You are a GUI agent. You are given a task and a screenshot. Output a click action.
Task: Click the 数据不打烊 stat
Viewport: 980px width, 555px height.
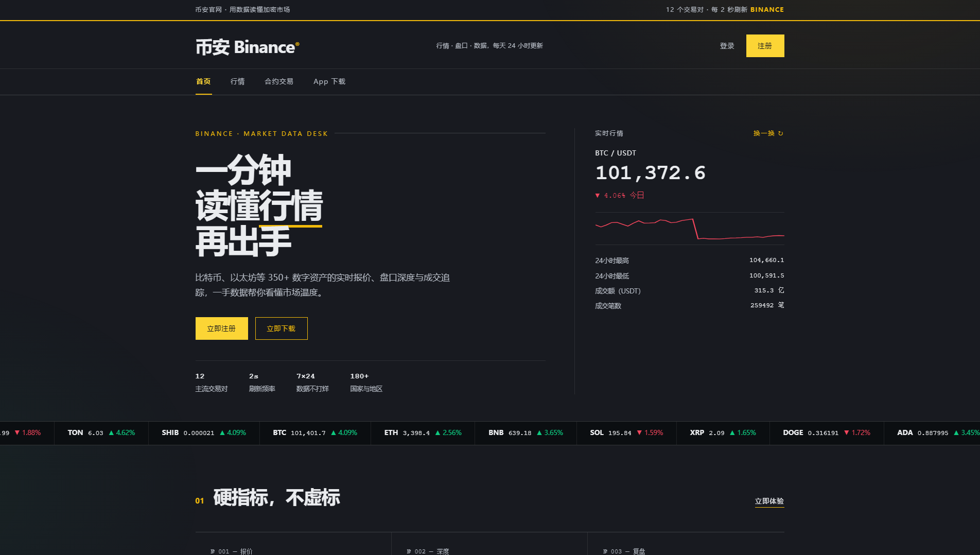(x=312, y=383)
